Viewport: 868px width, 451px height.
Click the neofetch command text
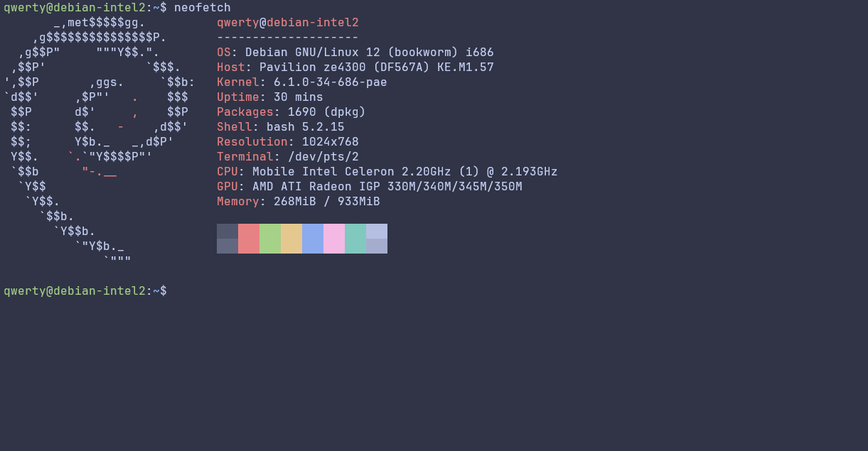pos(203,8)
